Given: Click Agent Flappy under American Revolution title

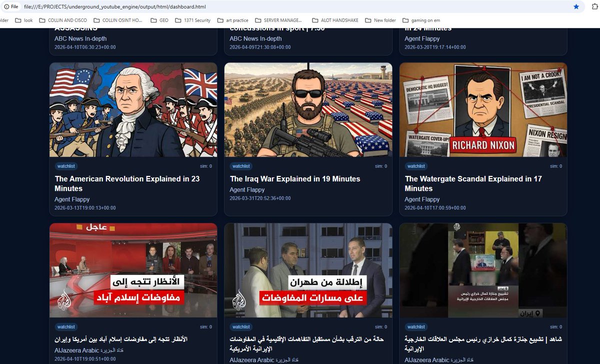Looking at the screenshot, I should (72, 199).
